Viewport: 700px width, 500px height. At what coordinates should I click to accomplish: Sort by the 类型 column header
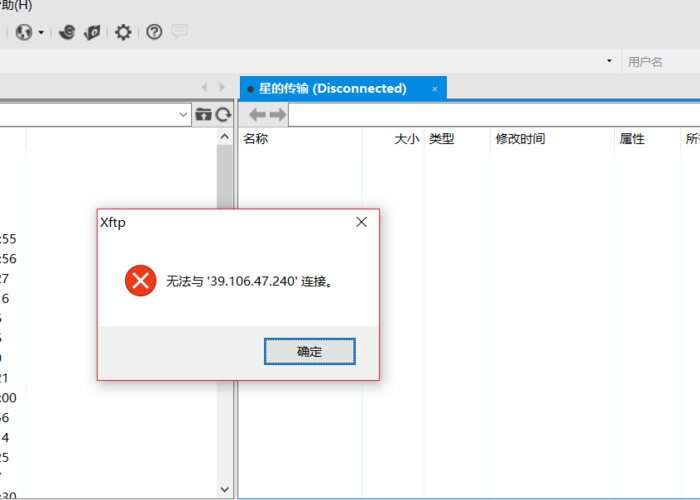click(x=457, y=139)
